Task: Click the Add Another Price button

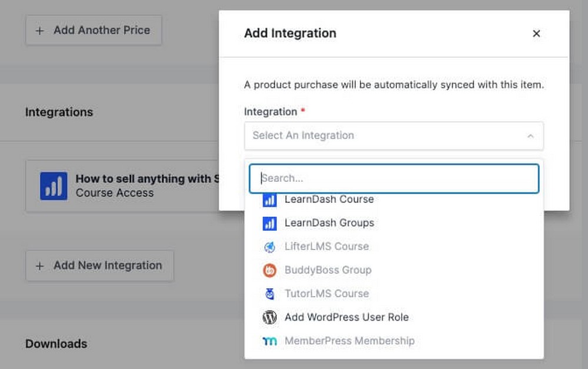Action: pyautogui.click(x=93, y=31)
